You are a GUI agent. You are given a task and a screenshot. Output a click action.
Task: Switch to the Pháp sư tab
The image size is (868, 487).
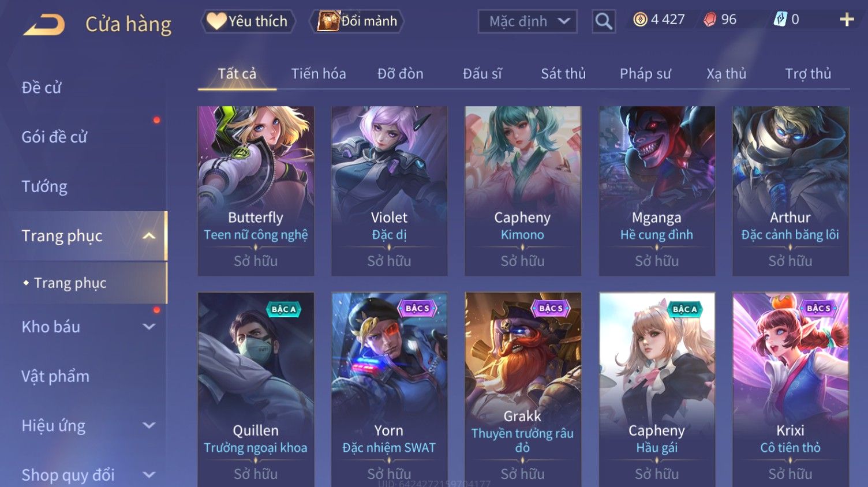tap(645, 74)
